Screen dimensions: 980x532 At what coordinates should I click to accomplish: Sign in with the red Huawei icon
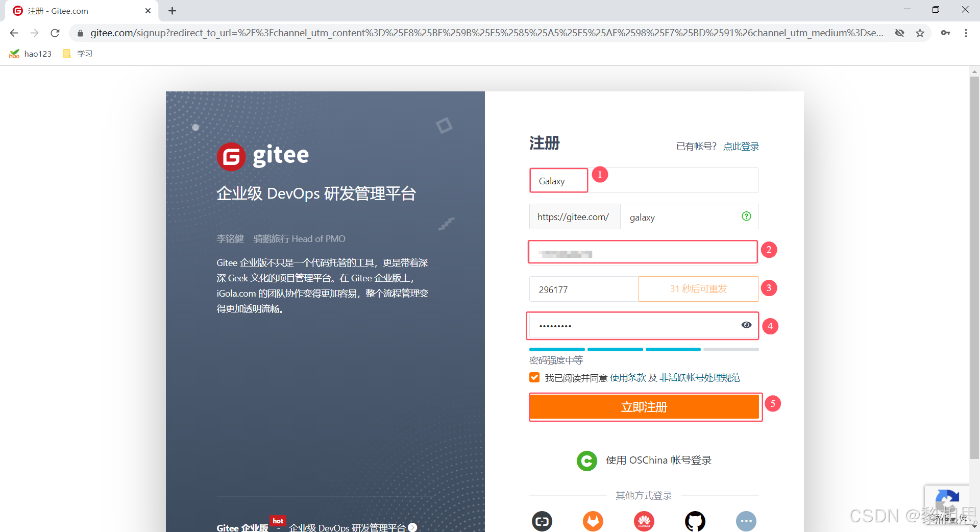point(644,521)
